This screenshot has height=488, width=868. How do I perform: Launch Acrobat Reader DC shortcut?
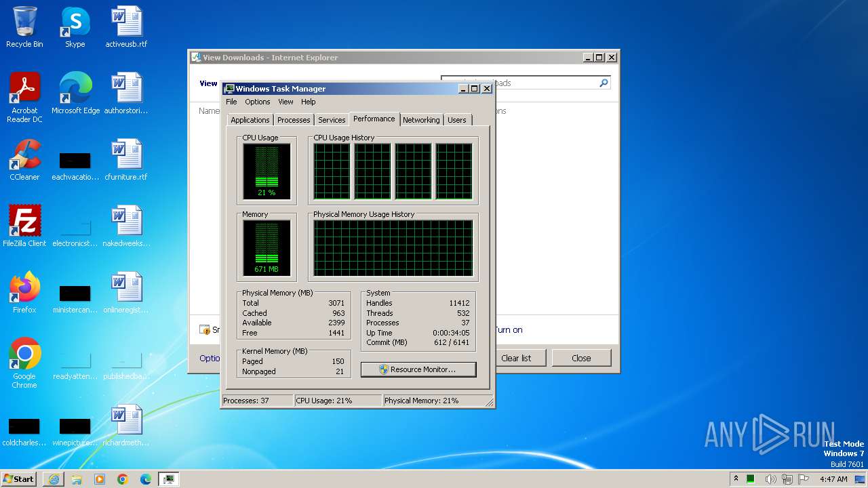point(24,98)
